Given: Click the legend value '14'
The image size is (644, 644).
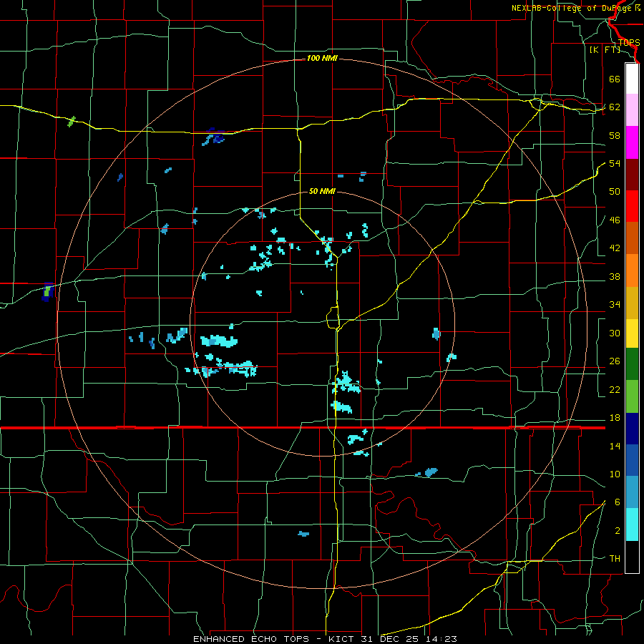Looking at the screenshot, I should (x=615, y=446).
